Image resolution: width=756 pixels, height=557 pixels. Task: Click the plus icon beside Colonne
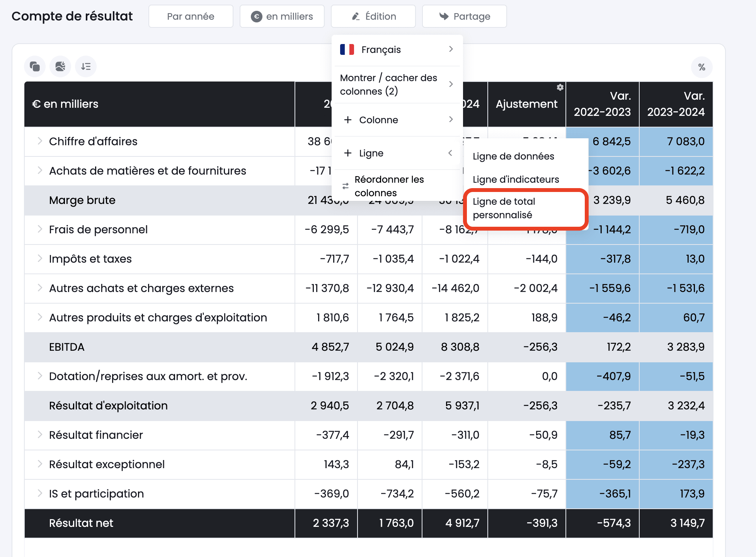point(348,120)
